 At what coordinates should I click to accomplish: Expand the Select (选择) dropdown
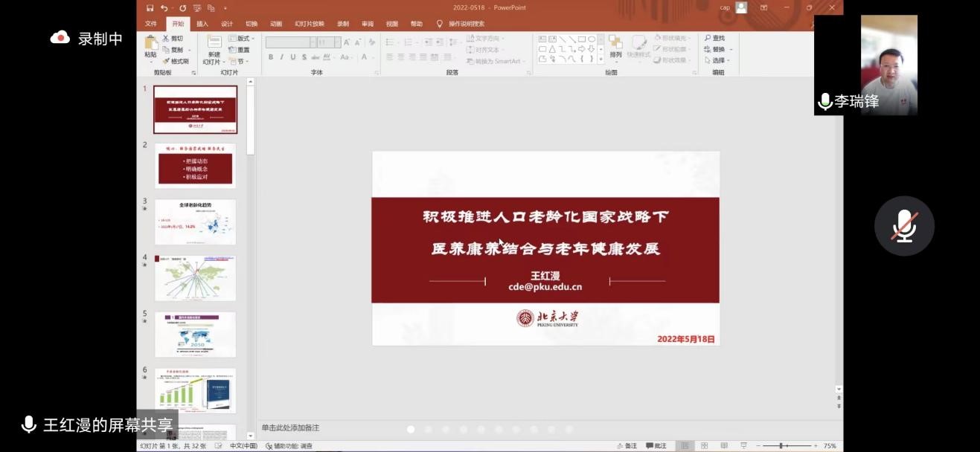click(x=717, y=61)
